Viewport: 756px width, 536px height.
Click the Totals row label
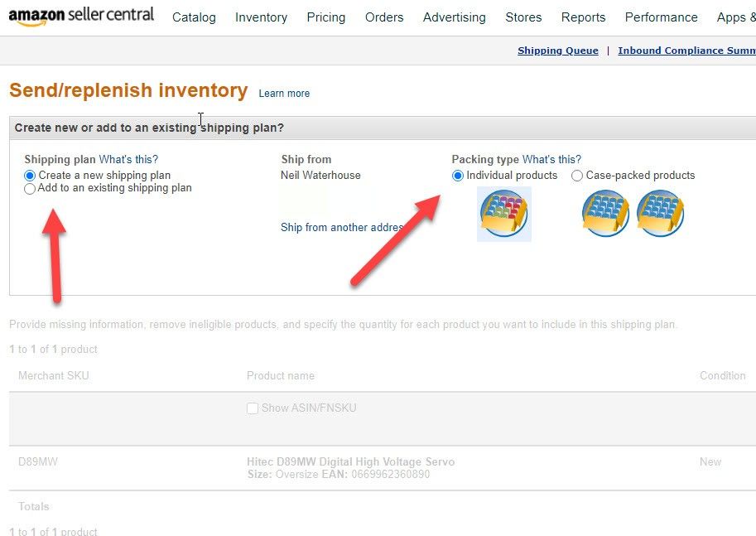click(x=34, y=506)
